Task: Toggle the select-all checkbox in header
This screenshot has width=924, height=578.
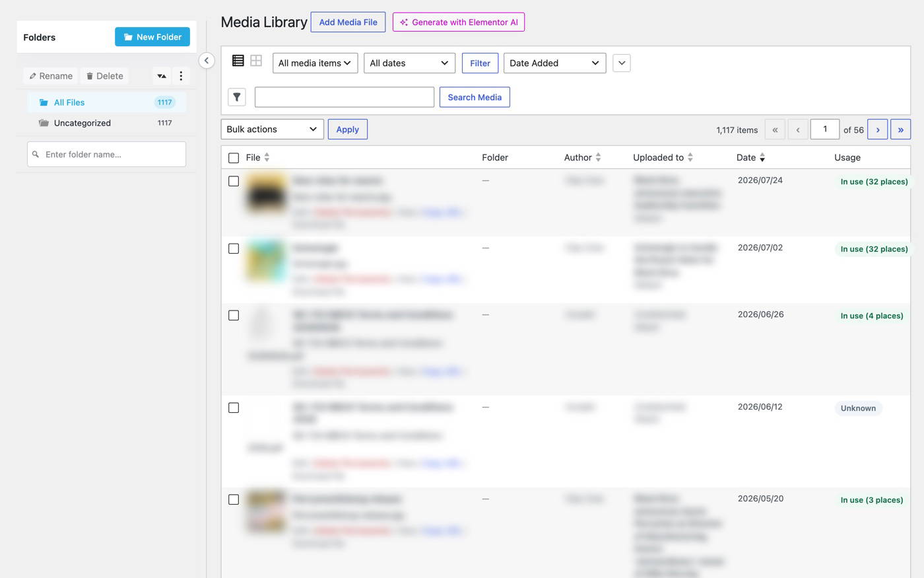Action: pos(234,158)
